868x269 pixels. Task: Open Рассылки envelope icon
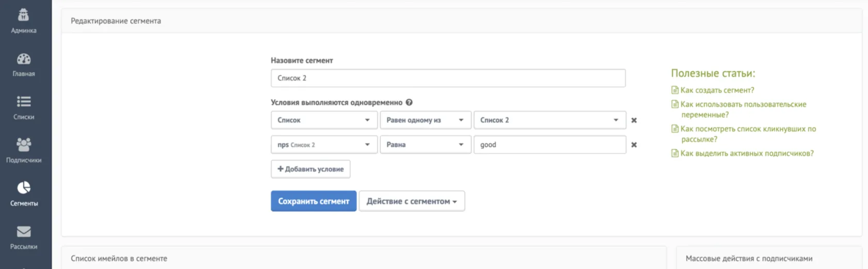point(24,231)
